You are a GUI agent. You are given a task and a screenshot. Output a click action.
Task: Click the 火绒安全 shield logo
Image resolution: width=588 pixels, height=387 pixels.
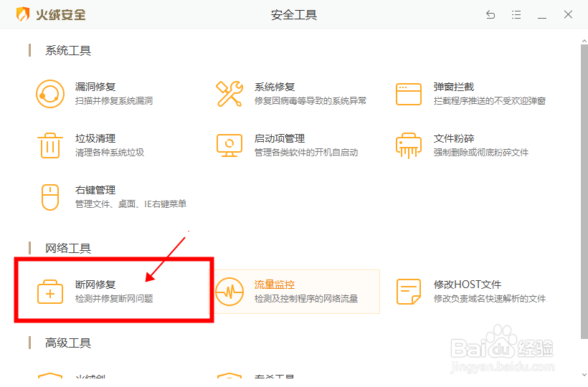23,14
